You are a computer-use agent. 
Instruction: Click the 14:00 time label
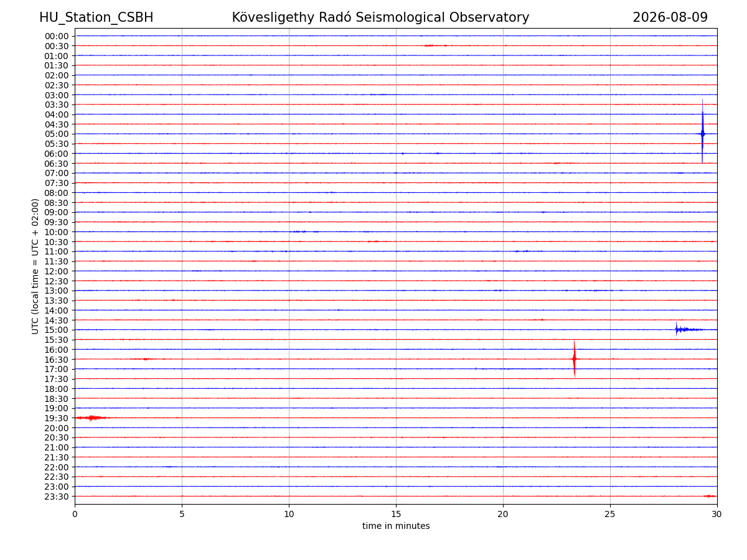click(57, 310)
